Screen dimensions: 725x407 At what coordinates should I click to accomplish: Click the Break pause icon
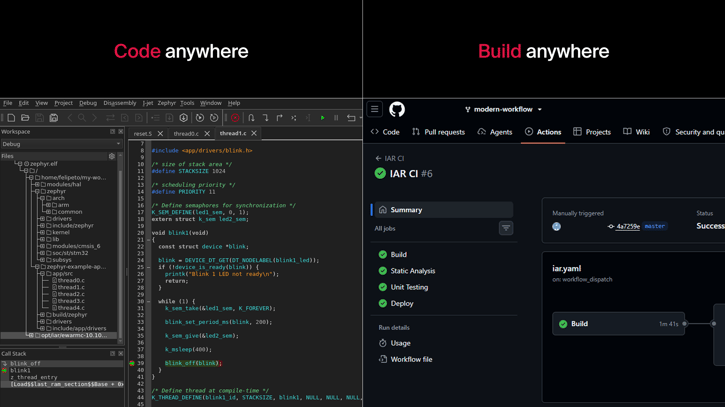click(x=336, y=118)
